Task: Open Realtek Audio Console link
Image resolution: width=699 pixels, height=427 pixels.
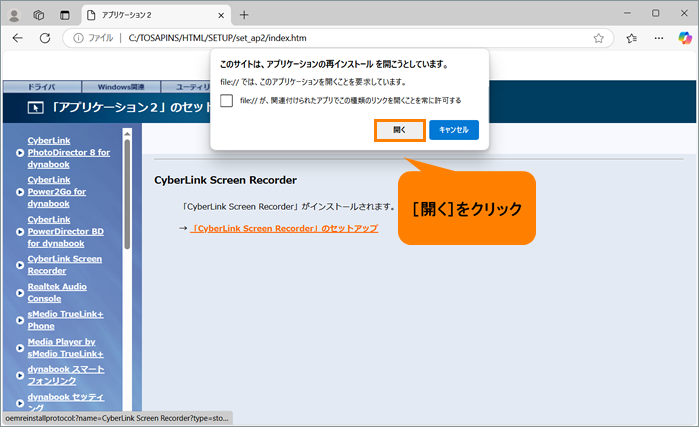Action: [57, 292]
